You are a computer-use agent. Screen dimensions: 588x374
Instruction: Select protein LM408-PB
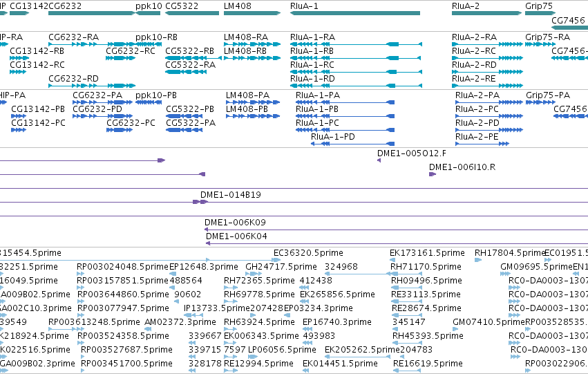point(253,116)
